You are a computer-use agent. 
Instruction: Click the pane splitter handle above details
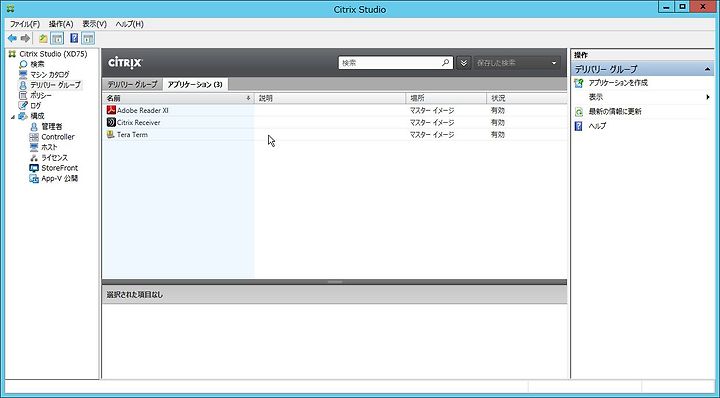point(335,282)
